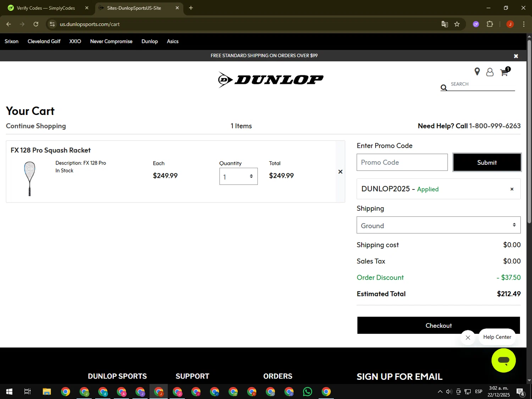
Task: Go to the Never Compromise brand site
Action: pyautogui.click(x=111, y=41)
